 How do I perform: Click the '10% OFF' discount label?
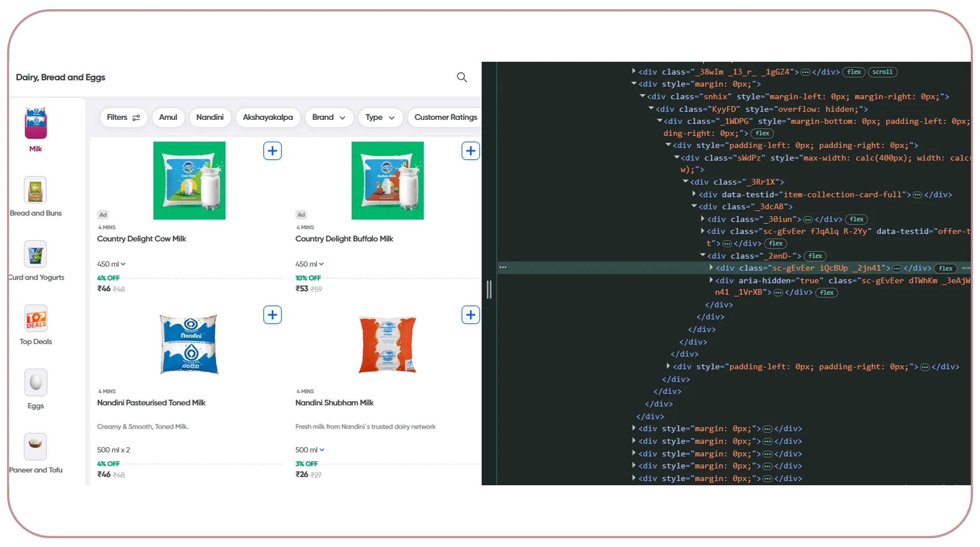[x=308, y=278]
